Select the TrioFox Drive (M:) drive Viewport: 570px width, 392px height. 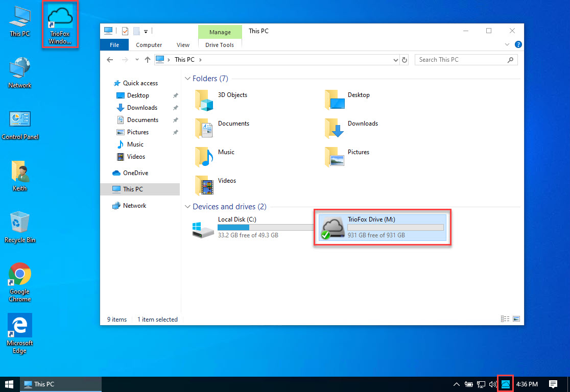[x=383, y=227]
